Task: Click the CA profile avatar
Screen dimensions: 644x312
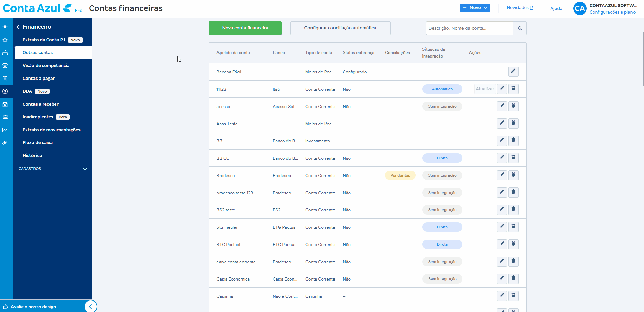Action: coord(580,8)
